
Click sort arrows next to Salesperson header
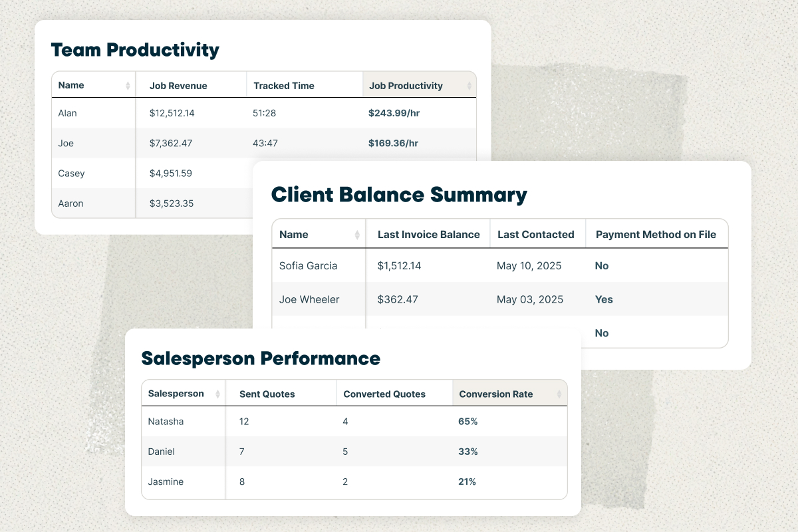[x=217, y=394]
